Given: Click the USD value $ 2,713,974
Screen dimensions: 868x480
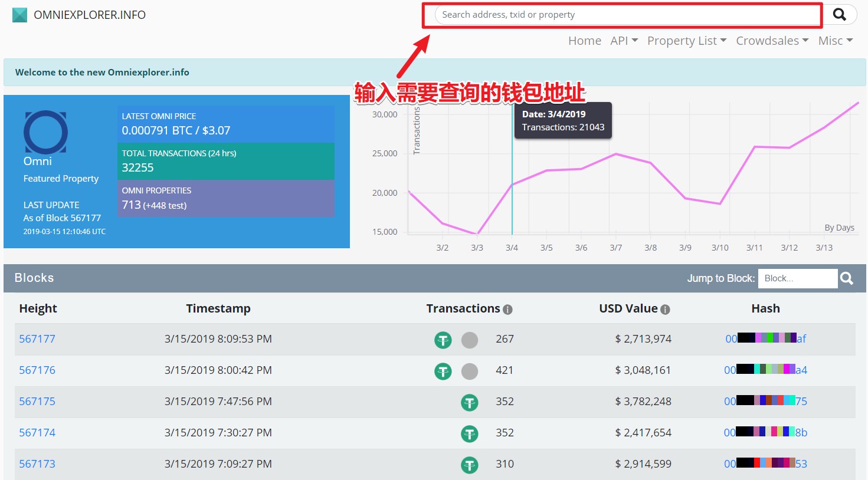Looking at the screenshot, I should 643,339.
